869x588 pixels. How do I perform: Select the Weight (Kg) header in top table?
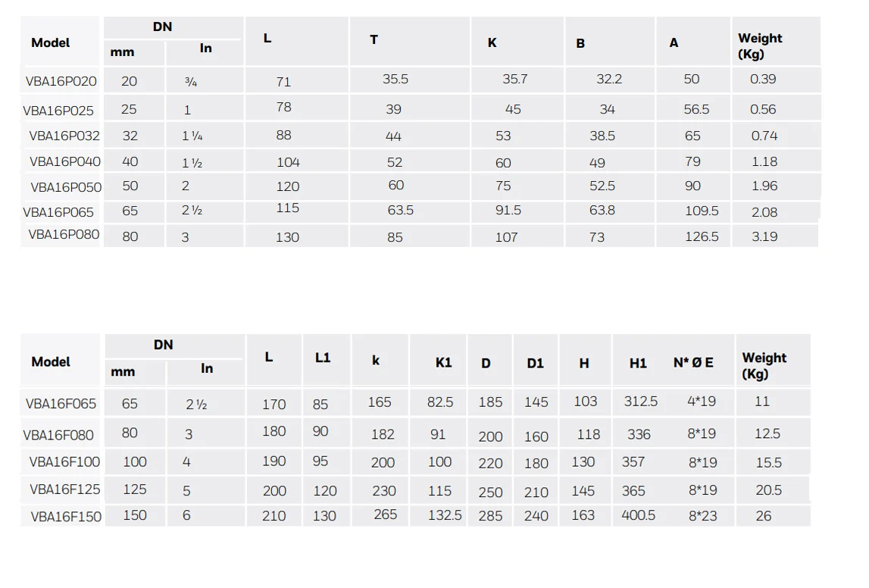coord(760,46)
